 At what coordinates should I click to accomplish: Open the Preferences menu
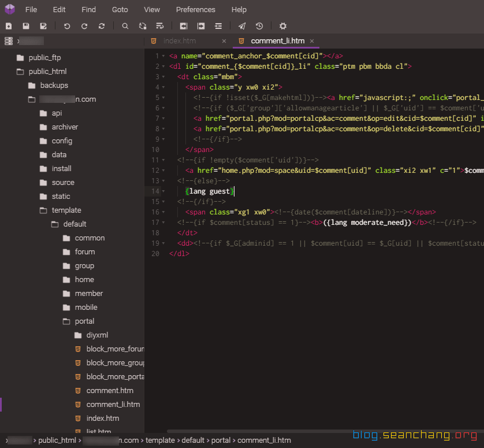195,10
